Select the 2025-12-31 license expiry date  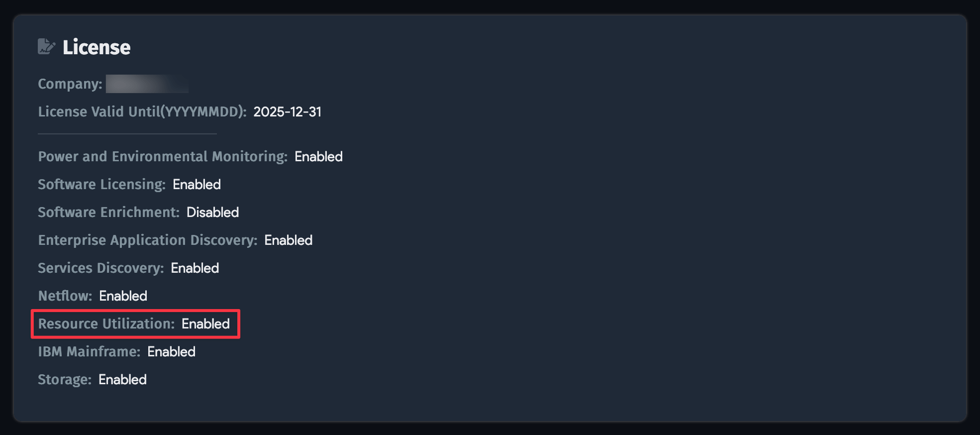pyautogui.click(x=287, y=112)
